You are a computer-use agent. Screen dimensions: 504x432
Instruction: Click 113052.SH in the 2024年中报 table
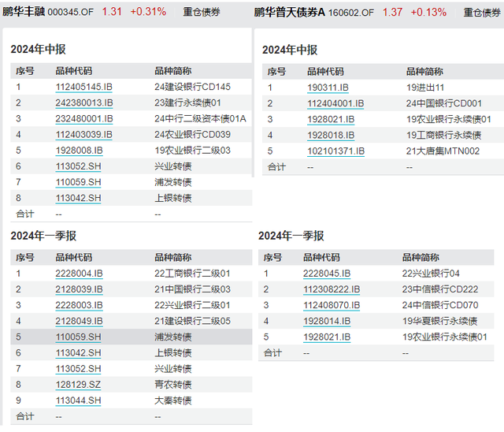(79, 166)
